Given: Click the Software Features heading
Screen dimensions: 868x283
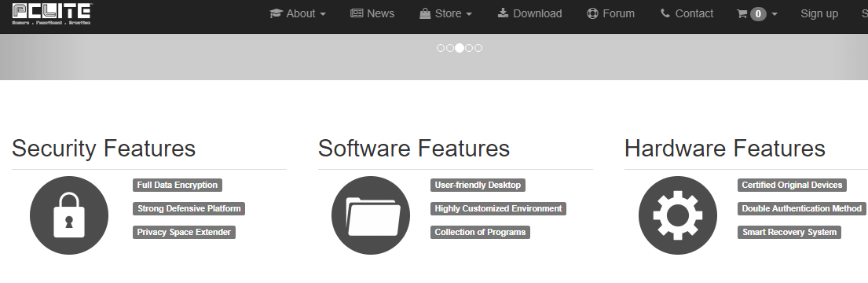Looking at the screenshot, I should click(x=413, y=149).
